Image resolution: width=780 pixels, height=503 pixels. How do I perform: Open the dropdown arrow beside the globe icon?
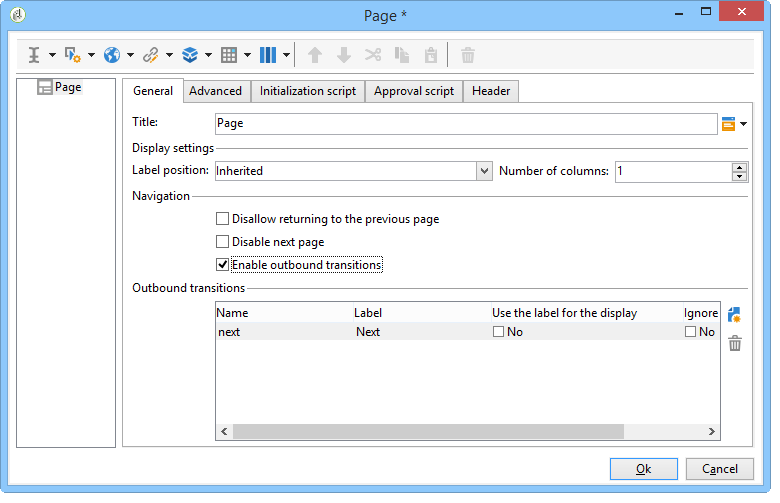tap(130, 55)
